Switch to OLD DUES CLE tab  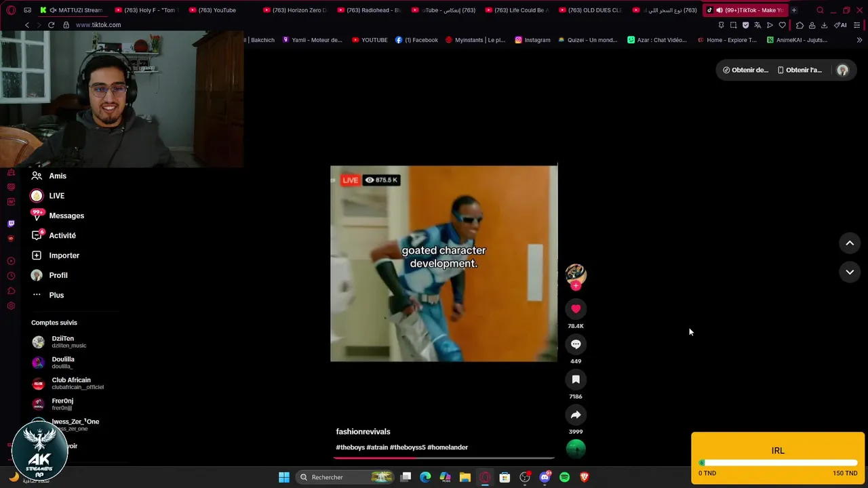tap(593, 10)
